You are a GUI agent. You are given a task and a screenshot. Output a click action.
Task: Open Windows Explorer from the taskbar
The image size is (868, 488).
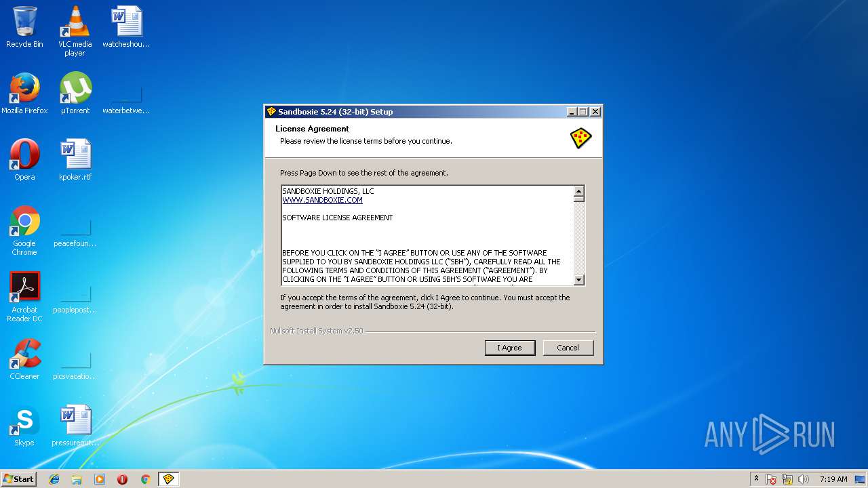tap(77, 479)
